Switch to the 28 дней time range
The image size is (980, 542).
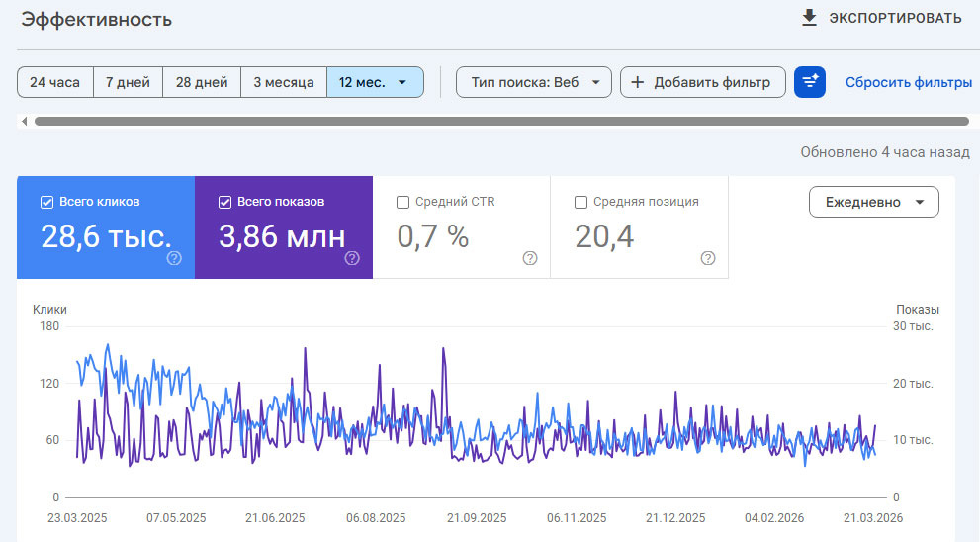tap(202, 82)
